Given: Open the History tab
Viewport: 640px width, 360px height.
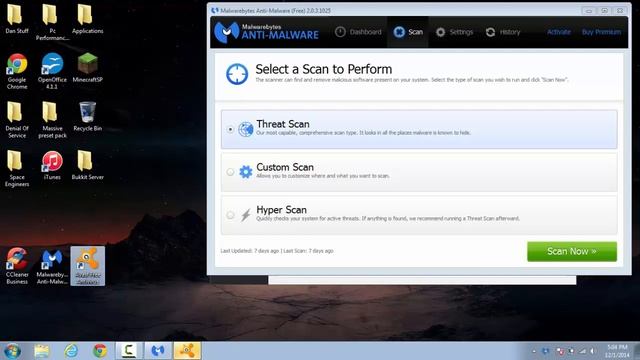Looking at the screenshot, I should tap(503, 32).
